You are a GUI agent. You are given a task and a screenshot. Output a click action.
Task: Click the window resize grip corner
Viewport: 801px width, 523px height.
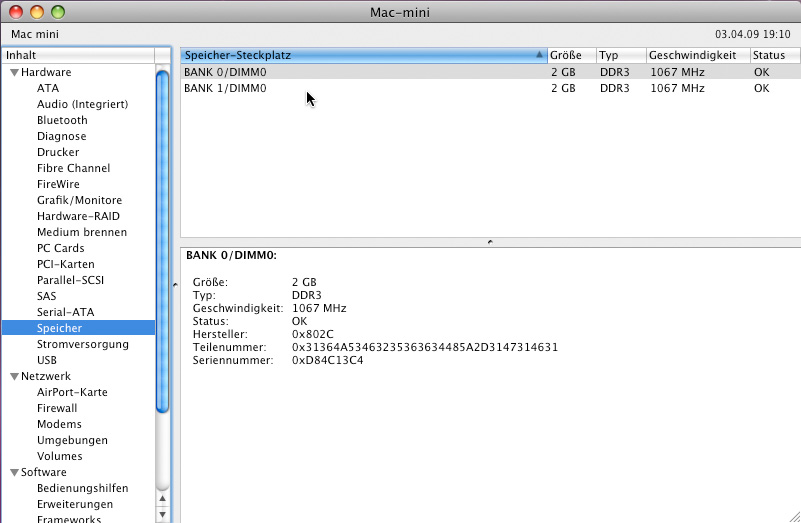[x=794, y=516]
